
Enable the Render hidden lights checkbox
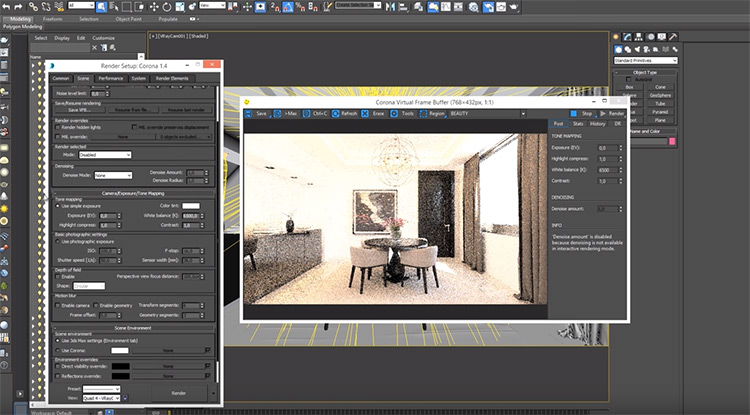pyautogui.click(x=57, y=127)
